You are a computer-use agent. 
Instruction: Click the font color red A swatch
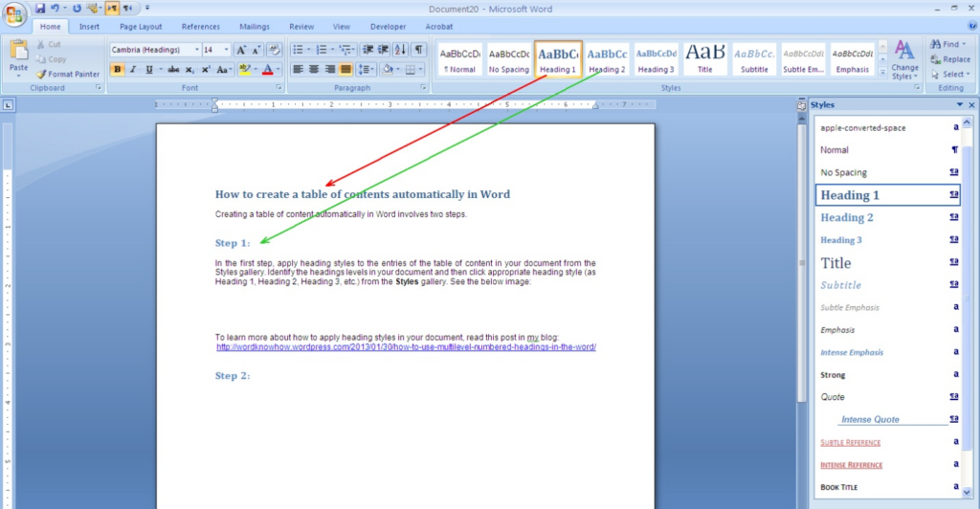point(267,70)
